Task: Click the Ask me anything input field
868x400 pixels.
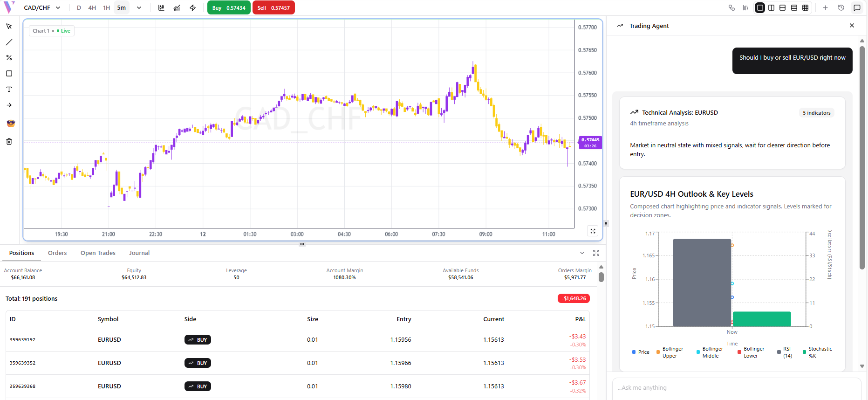Action: click(736, 388)
